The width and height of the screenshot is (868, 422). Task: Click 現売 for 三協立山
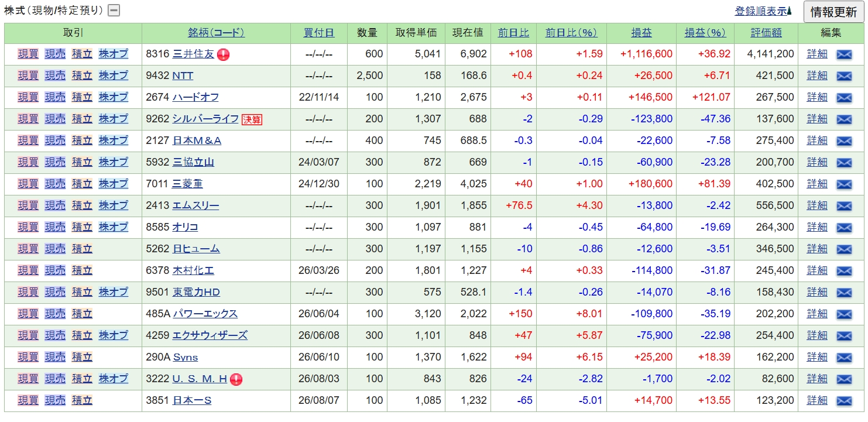(55, 162)
